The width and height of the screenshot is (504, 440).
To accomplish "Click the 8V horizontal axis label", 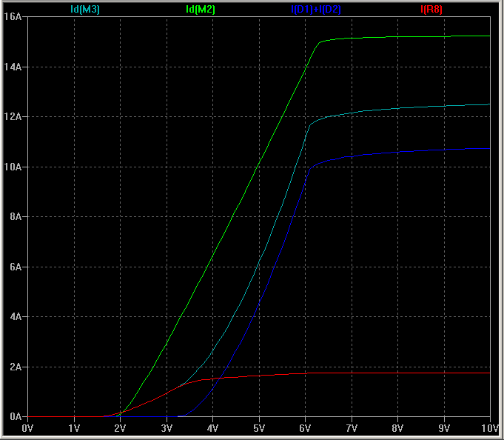I will click(x=397, y=428).
